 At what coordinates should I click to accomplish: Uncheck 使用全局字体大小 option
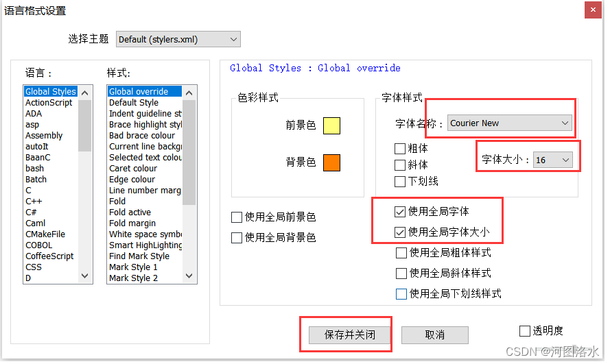(x=401, y=232)
